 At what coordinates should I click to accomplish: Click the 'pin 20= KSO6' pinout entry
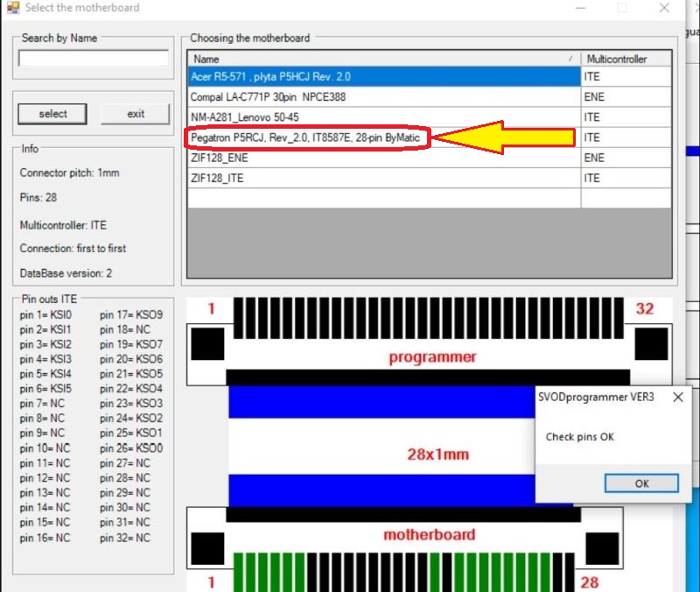[131, 359]
